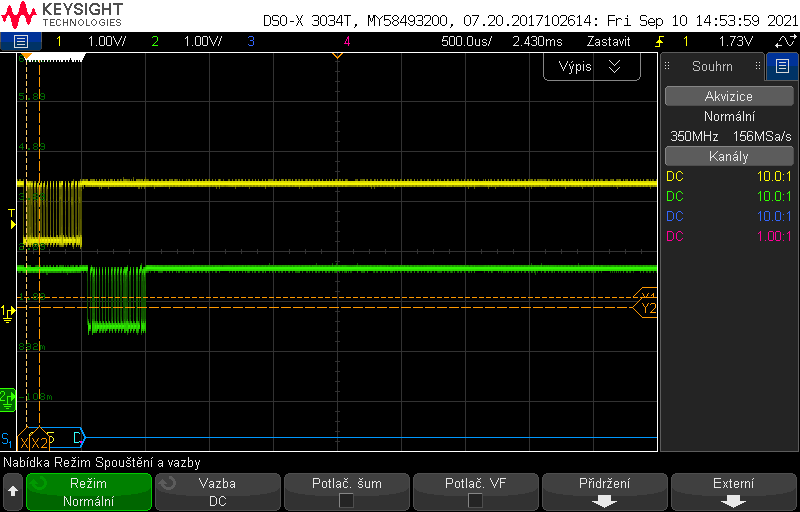
Task: Open the Kanály section
Action: coord(729,156)
